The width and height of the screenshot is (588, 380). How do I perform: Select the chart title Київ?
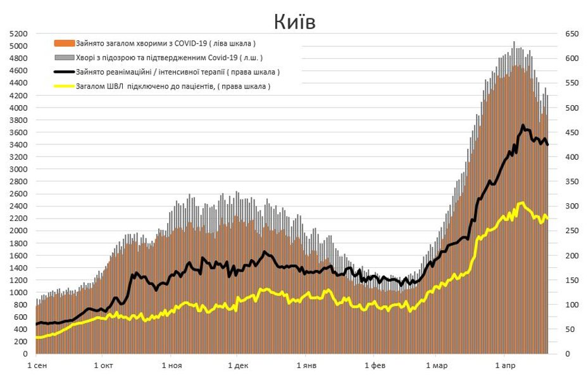click(294, 22)
